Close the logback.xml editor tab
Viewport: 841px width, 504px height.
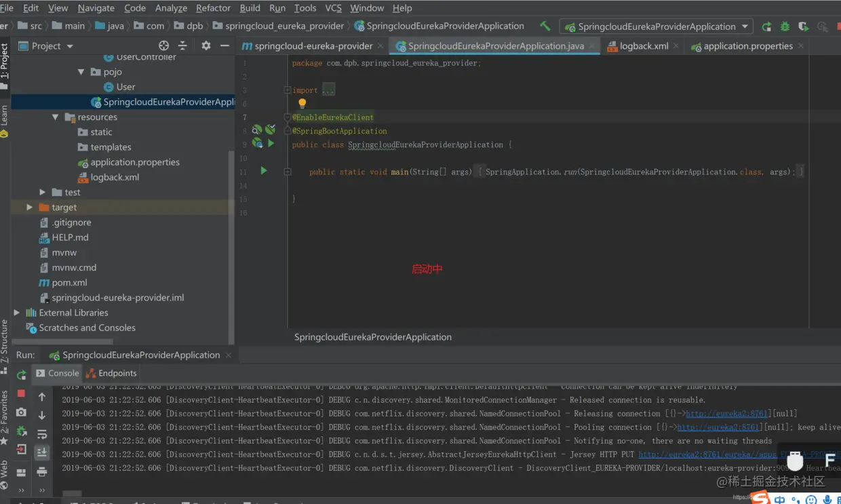[678, 46]
